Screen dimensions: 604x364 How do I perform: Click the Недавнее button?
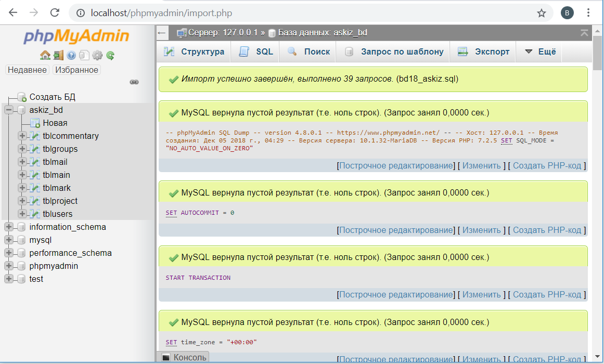tap(28, 70)
